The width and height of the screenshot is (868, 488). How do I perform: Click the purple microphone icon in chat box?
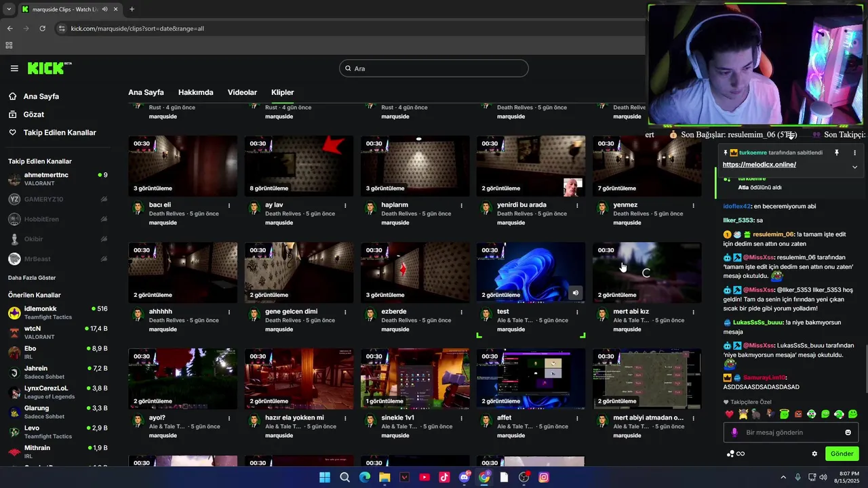point(734,432)
